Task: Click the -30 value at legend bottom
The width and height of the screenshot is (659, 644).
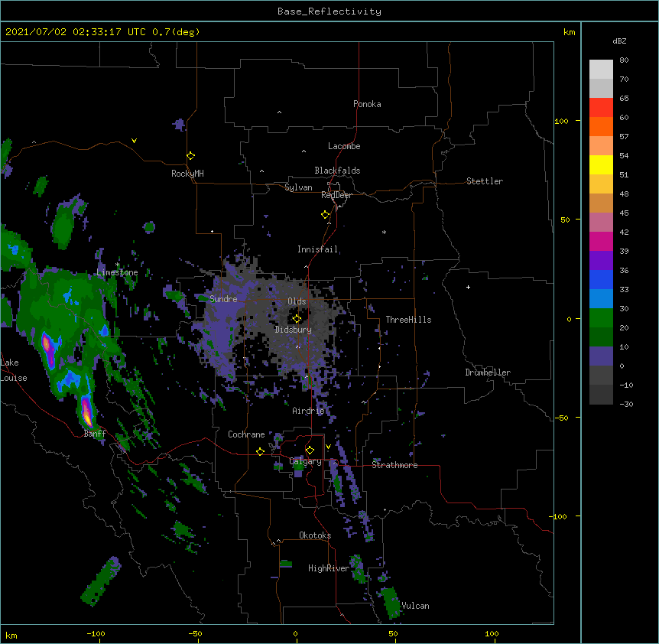Action: point(626,404)
